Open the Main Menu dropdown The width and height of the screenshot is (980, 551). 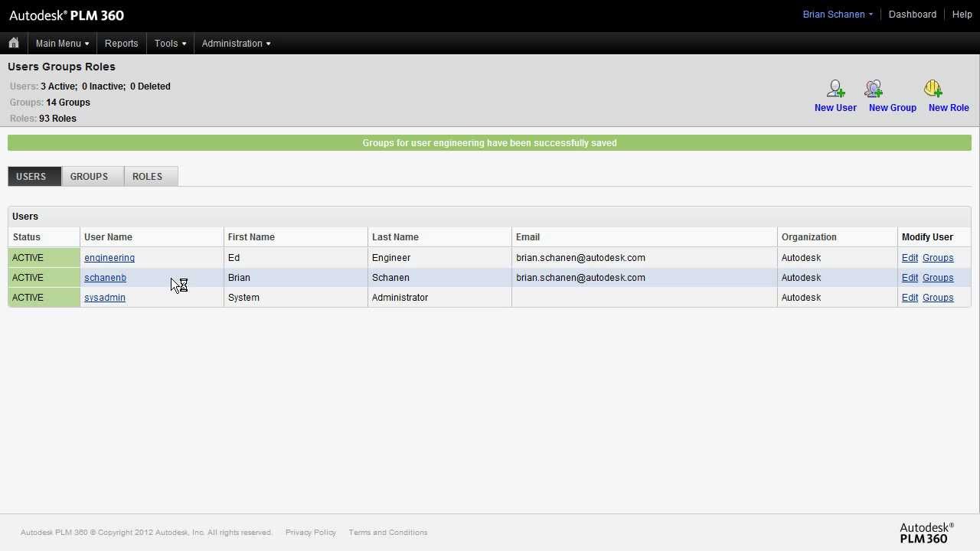click(x=62, y=44)
